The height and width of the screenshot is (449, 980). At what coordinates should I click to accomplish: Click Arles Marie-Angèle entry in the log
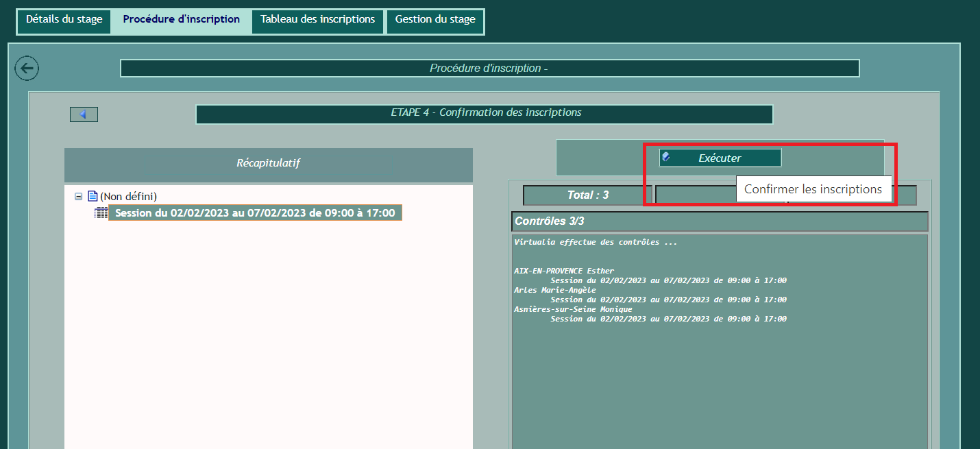[x=554, y=290]
